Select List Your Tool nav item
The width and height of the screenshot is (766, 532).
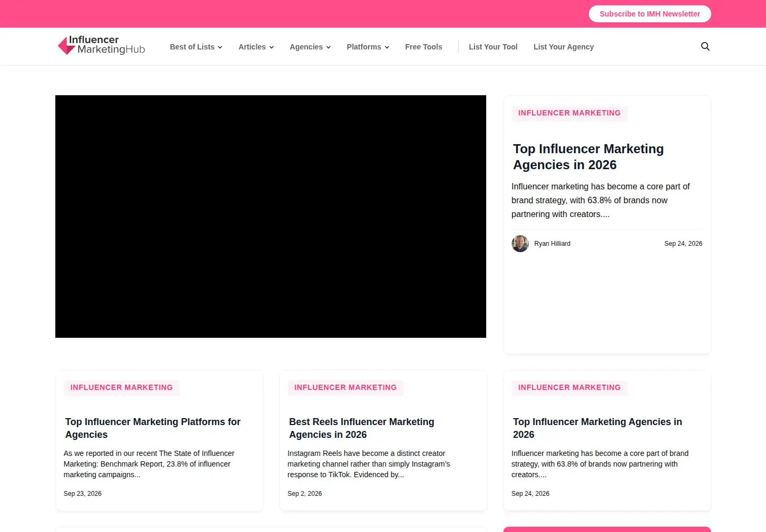coord(493,47)
